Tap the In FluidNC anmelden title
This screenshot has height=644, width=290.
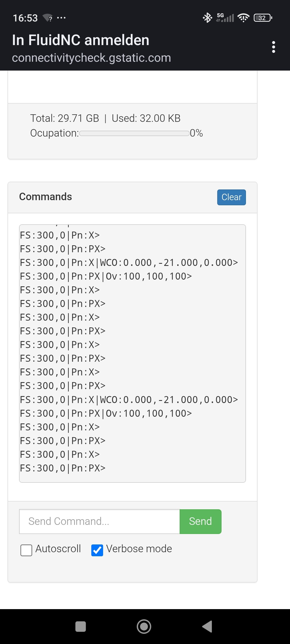point(81,40)
